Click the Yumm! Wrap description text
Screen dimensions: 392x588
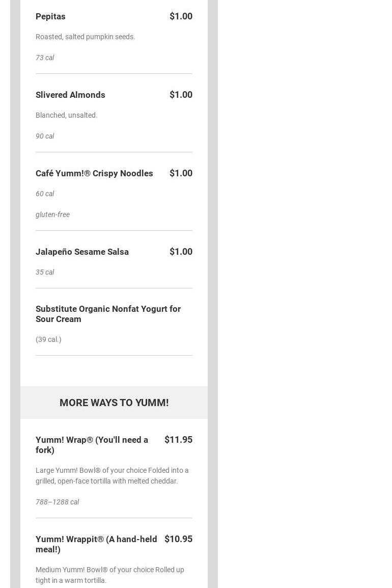[x=112, y=475]
